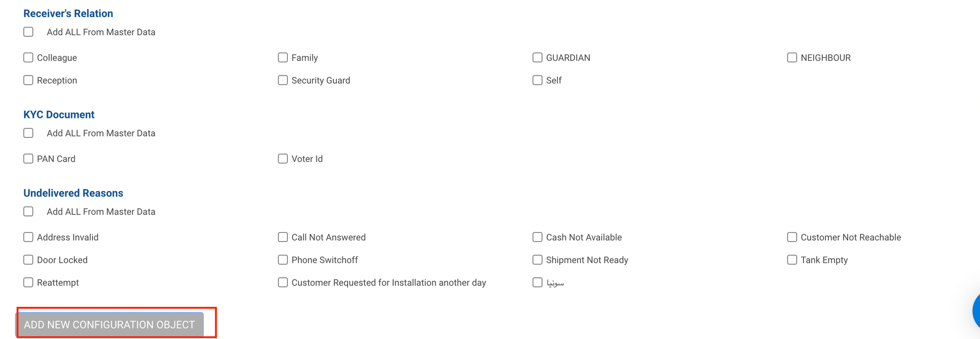Viewport: 980px width, 339px height.
Task: Tick the Family checkbox
Action: click(283, 58)
